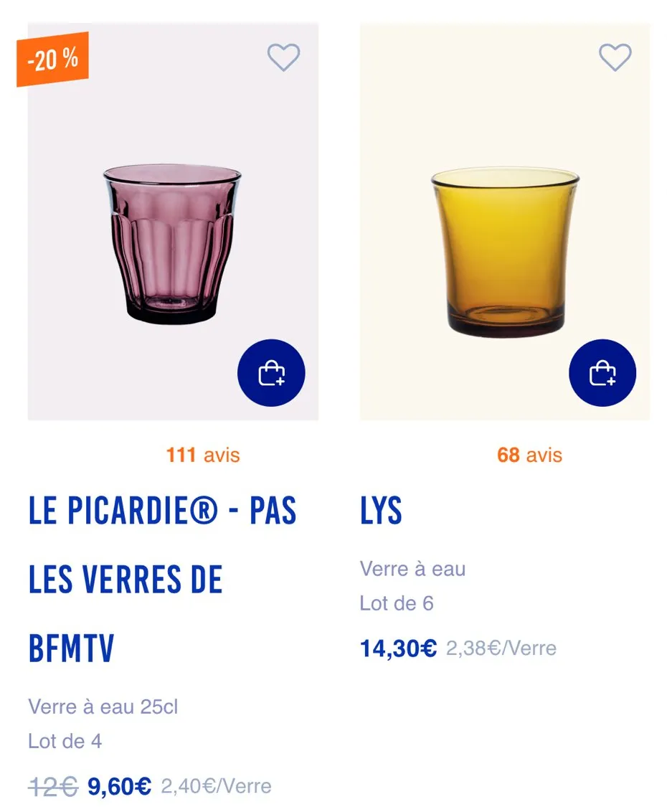Viewport: 667px width, 812px height.
Task: Open the LYS product title
Action: coord(381,511)
